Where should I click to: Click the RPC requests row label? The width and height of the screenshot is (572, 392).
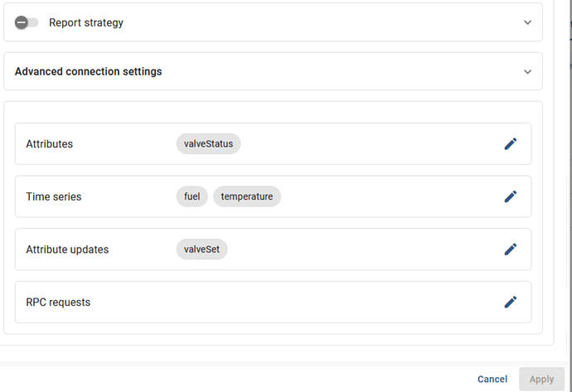pos(58,302)
